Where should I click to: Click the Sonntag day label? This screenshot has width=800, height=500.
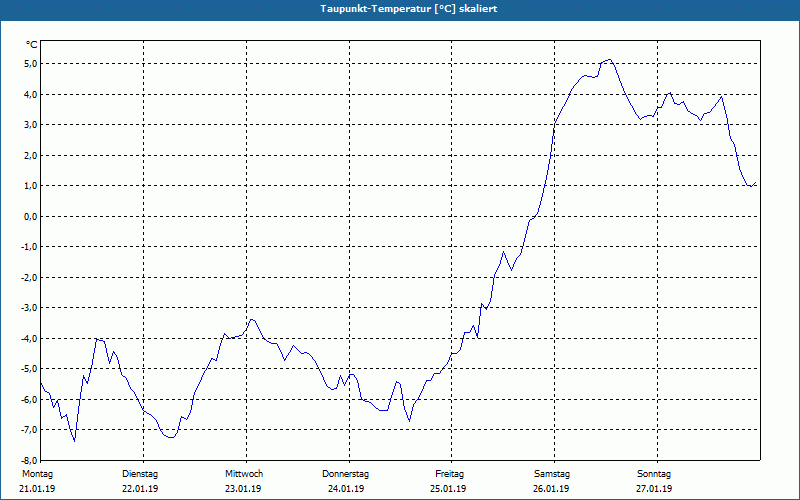tap(654, 474)
